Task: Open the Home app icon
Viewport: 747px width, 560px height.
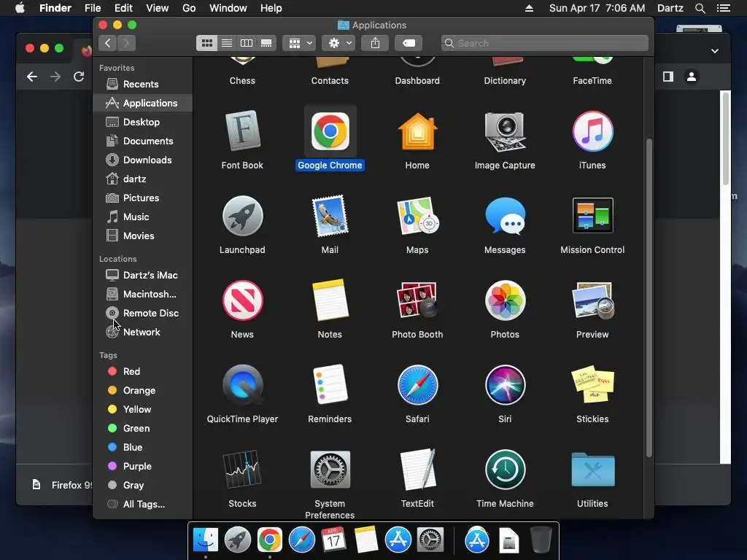Action: [x=417, y=131]
